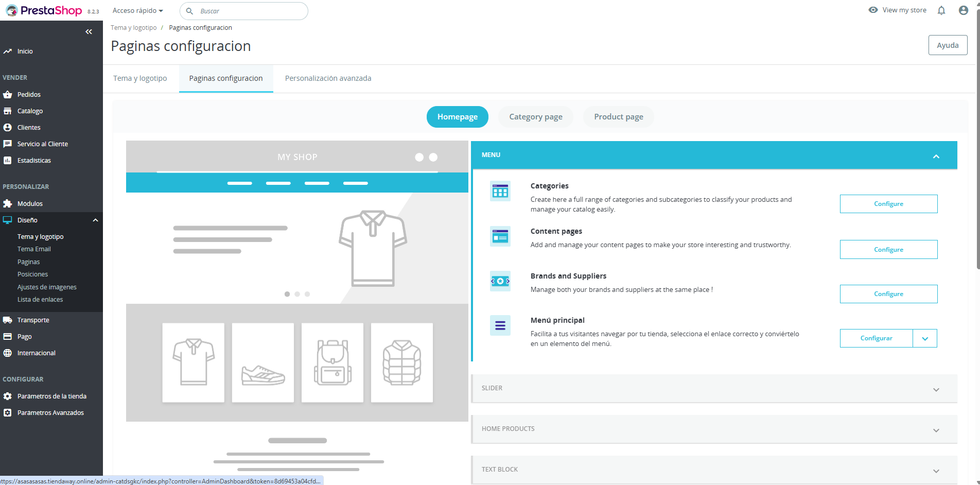
Task: Select the Homepage pill toggle
Action: (x=457, y=117)
